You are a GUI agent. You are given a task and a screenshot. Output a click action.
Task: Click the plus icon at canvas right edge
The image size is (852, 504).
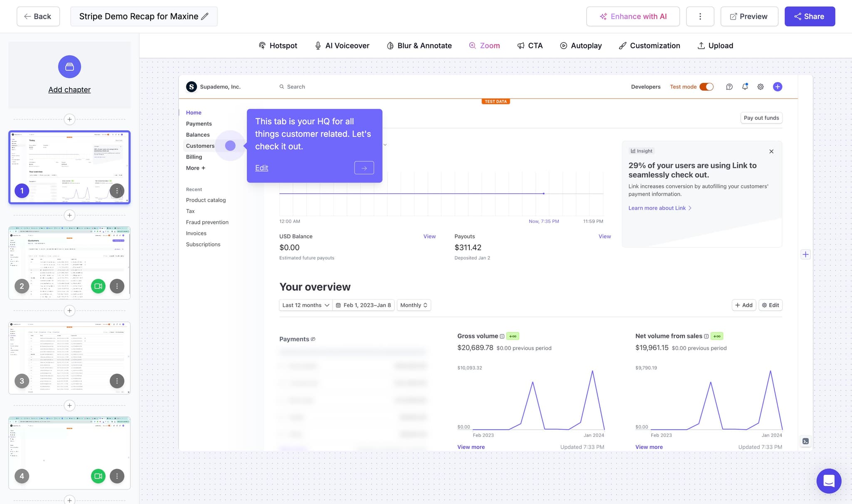[x=805, y=254]
